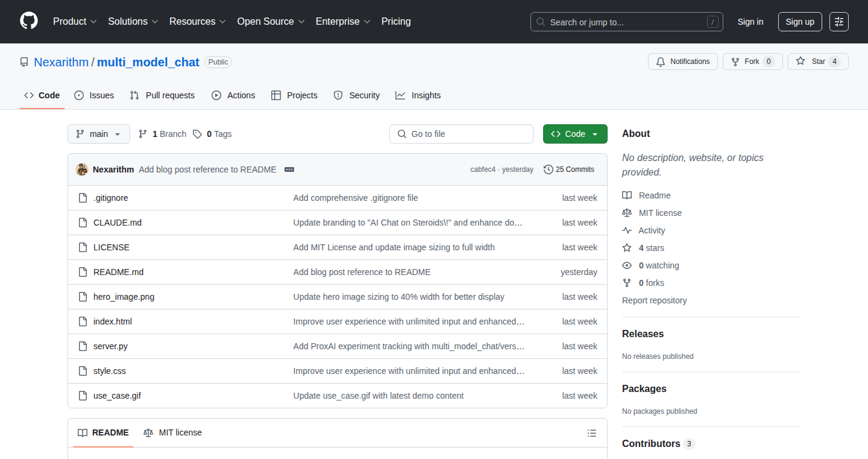
Task: Click the hero_image.png file icon
Action: point(83,297)
